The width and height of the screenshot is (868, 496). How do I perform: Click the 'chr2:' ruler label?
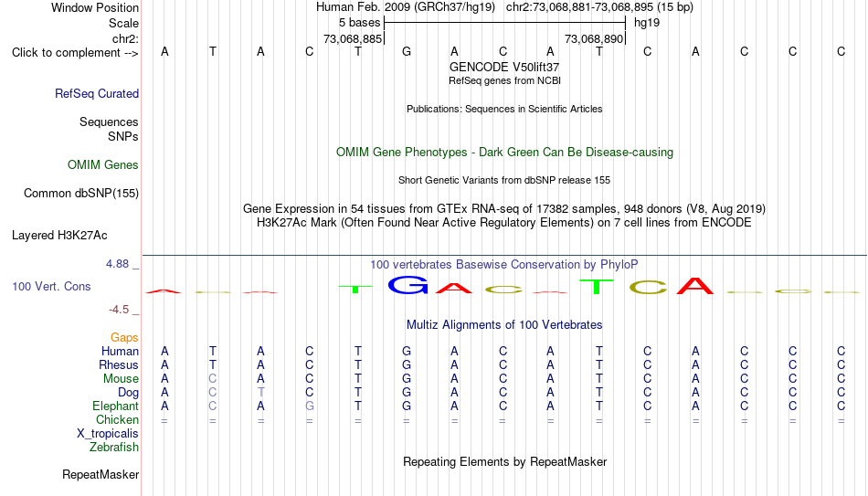(126, 38)
